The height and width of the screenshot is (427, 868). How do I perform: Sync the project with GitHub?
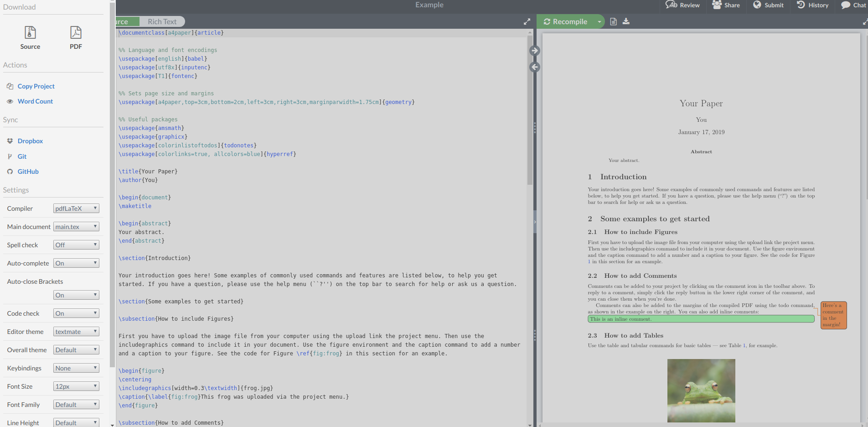click(27, 171)
